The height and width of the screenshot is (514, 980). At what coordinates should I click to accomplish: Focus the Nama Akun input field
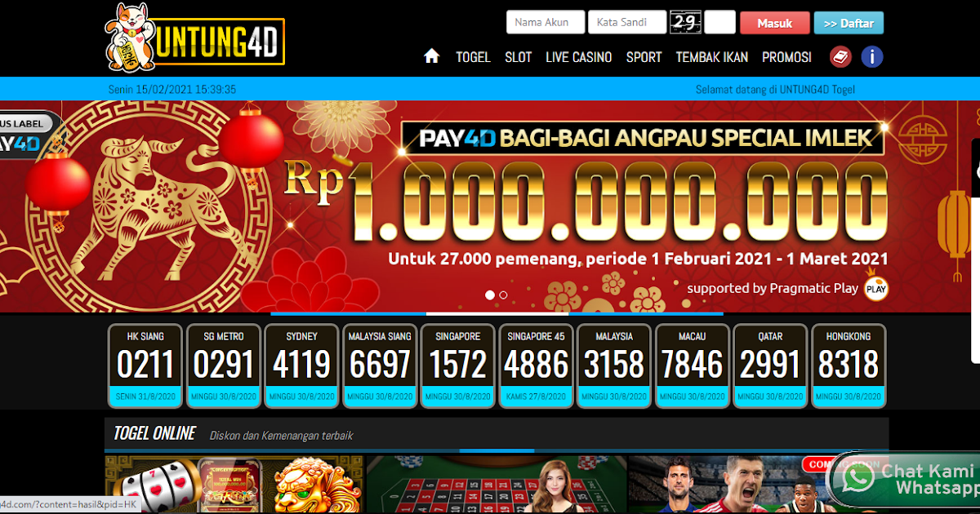click(546, 22)
